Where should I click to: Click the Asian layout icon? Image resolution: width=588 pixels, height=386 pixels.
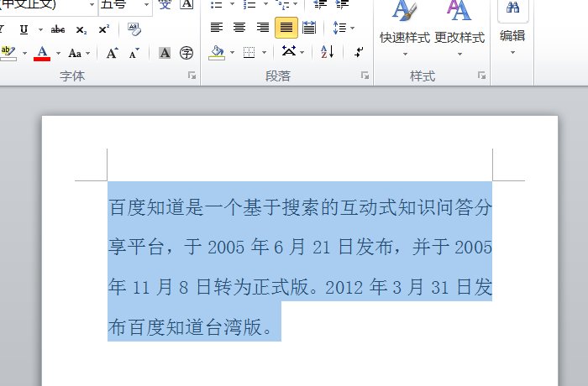pos(288,50)
